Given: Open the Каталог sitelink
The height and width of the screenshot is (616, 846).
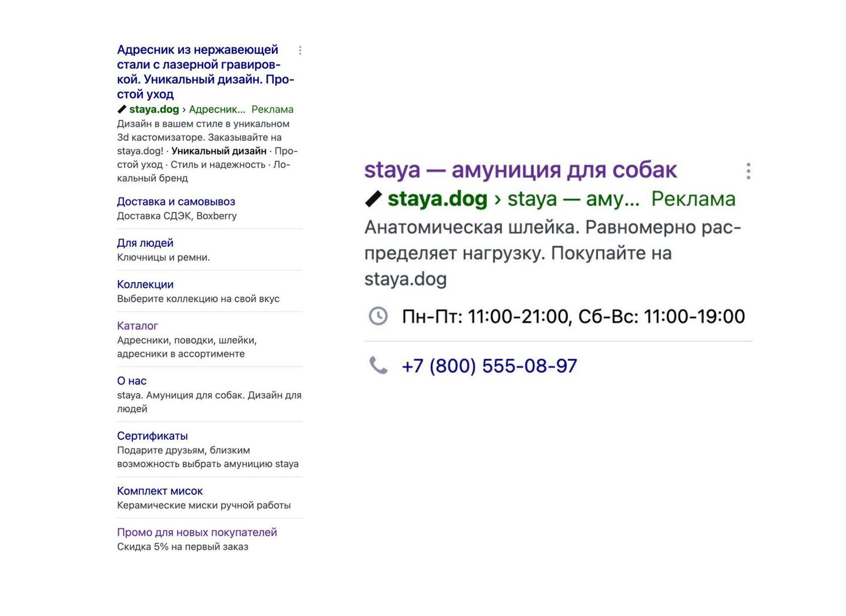Looking at the screenshot, I should [137, 326].
